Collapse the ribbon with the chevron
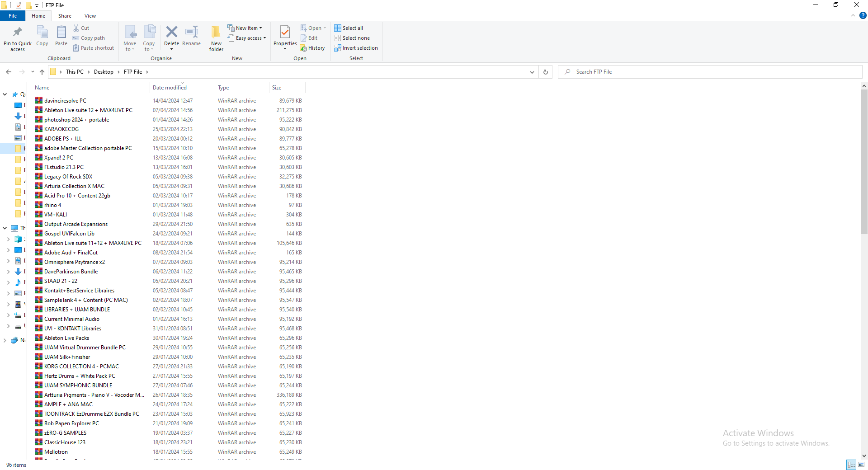The height and width of the screenshot is (470, 868). click(x=853, y=15)
